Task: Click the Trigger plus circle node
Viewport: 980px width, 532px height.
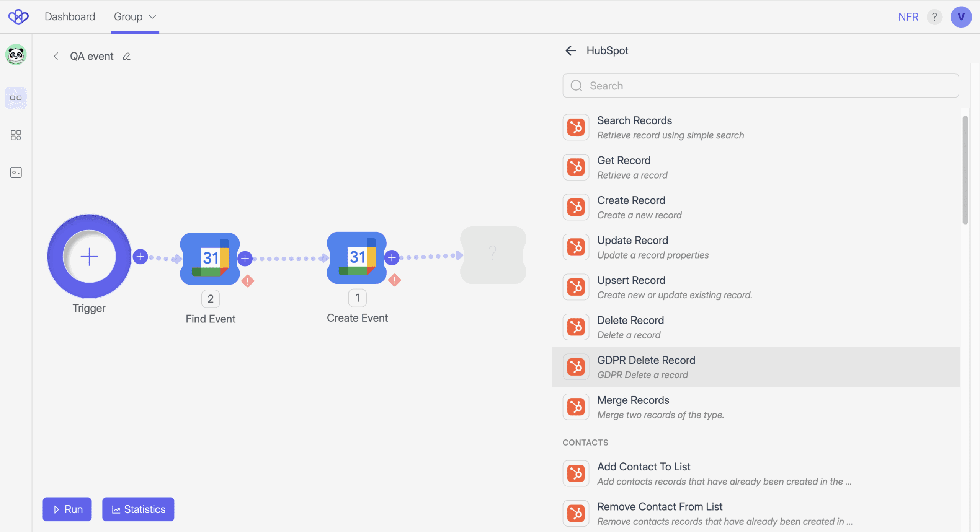Action: (x=89, y=256)
